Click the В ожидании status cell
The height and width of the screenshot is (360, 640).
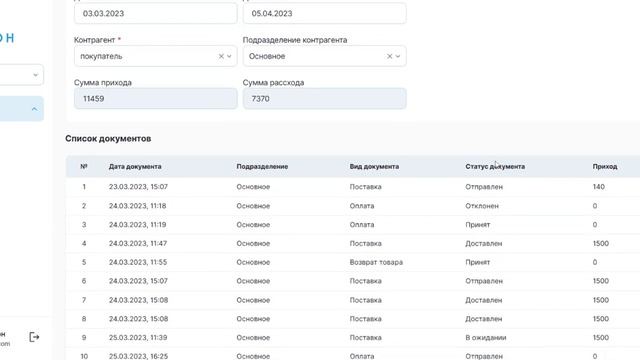486,338
